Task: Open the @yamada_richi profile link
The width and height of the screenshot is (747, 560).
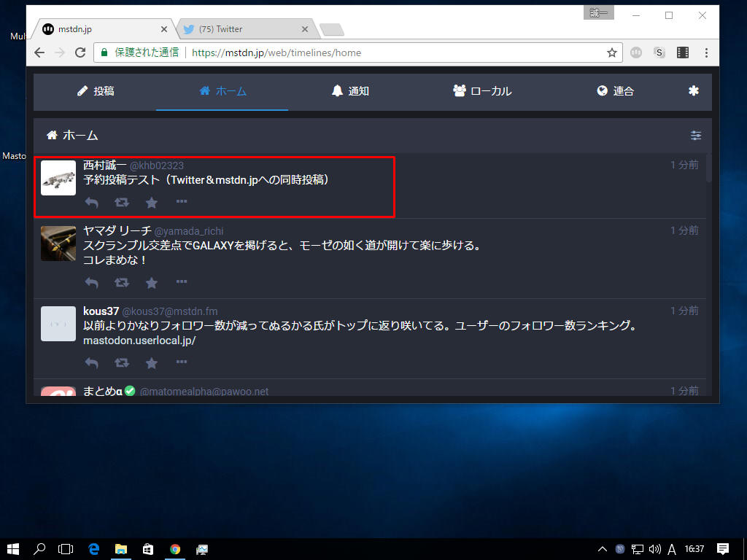Action: 189,231
